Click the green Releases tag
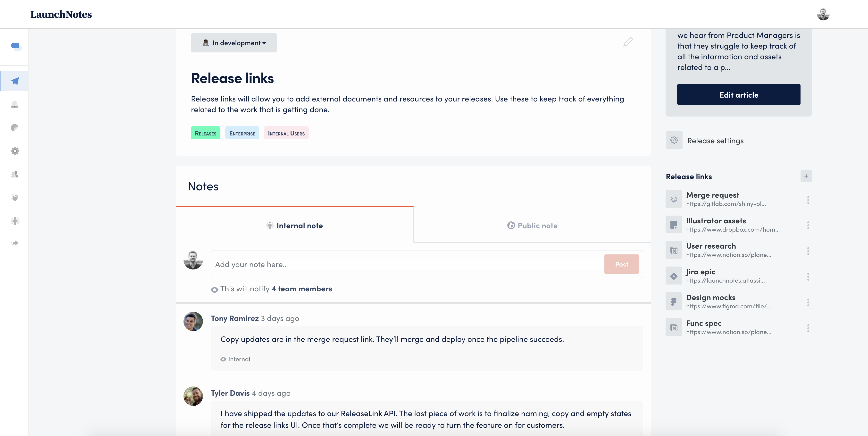868x436 pixels. click(x=206, y=133)
